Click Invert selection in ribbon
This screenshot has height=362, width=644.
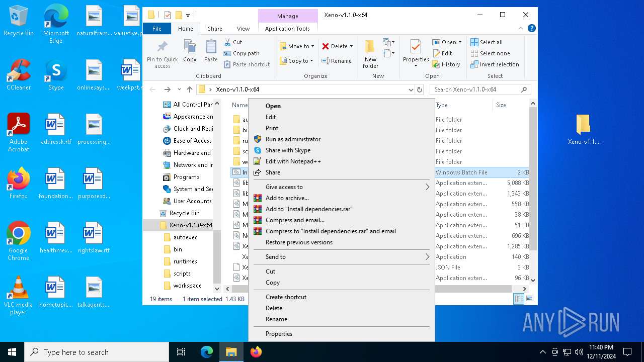point(495,64)
